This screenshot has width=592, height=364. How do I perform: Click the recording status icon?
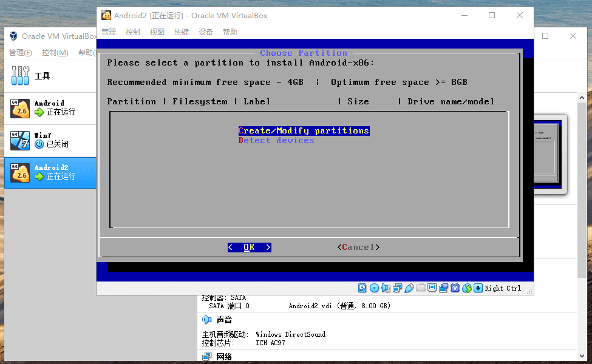[444, 288]
